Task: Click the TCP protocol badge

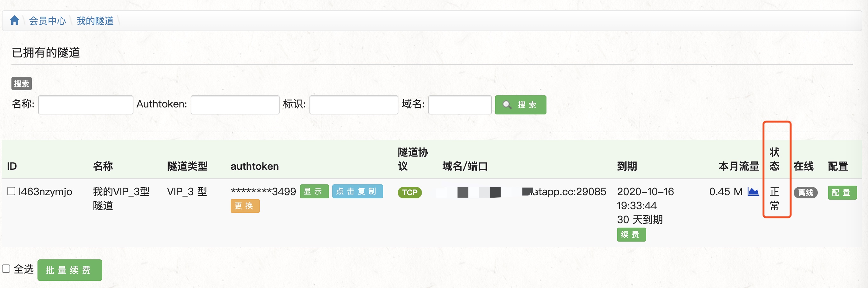Action: pyautogui.click(x=410, y=193)
